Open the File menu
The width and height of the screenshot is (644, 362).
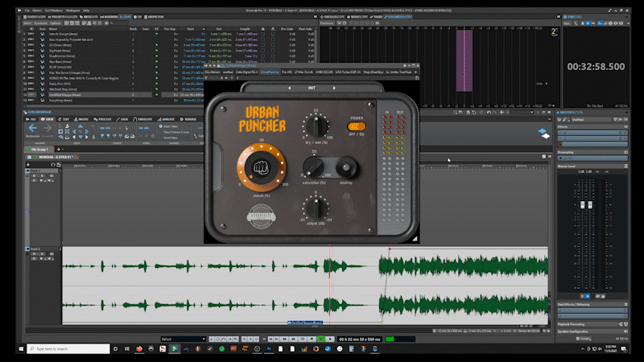27,10
